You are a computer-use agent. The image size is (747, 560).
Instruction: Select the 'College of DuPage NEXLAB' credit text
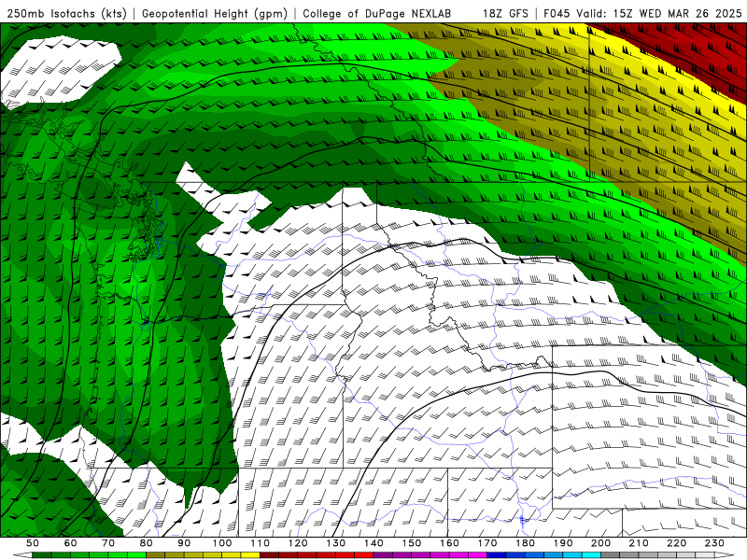click(376, 13)
